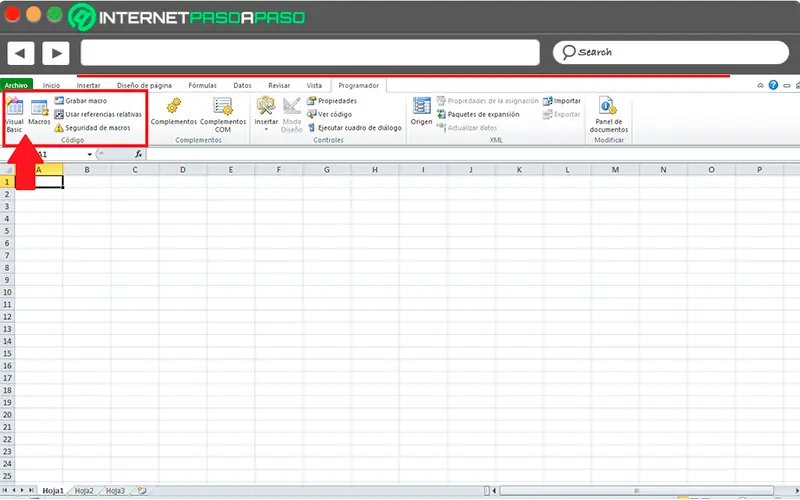Open the Vista tab

(x=314, y=85)
